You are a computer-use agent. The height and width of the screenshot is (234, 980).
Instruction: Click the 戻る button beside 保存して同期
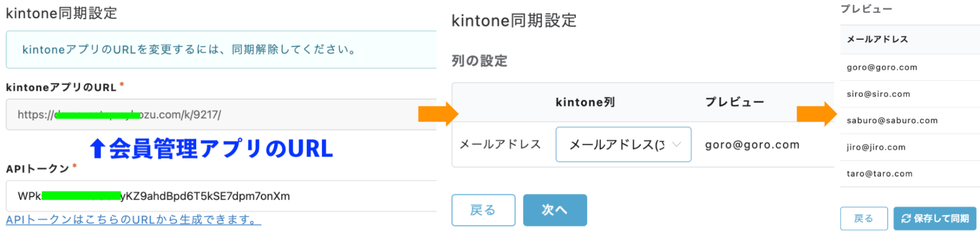point(864,218)
